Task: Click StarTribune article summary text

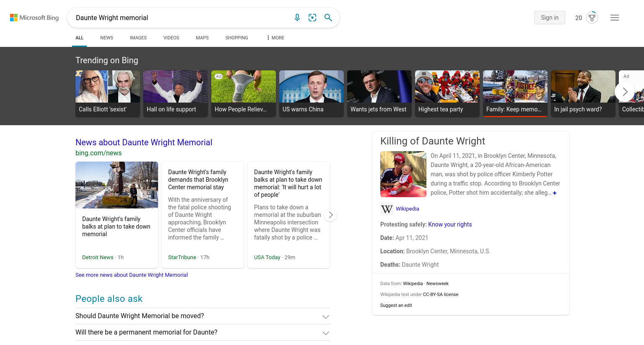Action: click(x=200, y=219)
